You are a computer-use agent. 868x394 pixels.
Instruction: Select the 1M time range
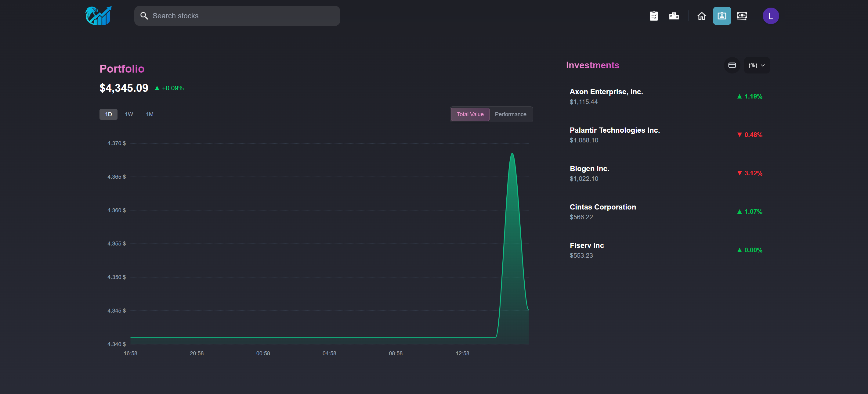pos(150,114)
